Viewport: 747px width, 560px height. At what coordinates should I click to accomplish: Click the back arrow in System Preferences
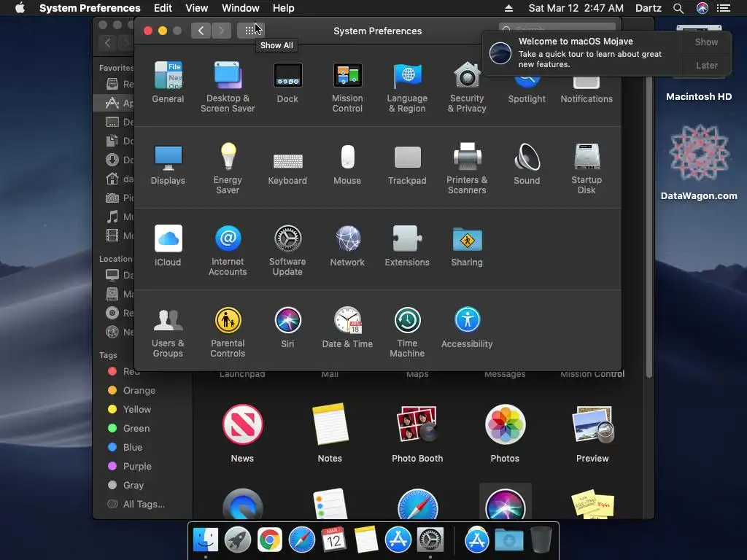click(x=201, y=31)
